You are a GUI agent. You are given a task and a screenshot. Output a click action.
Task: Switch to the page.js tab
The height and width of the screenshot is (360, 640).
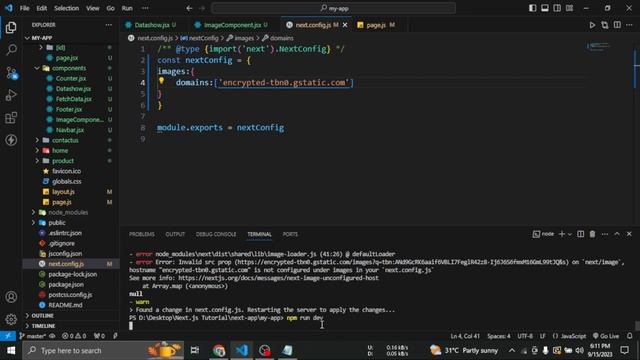tap(376, 25)
